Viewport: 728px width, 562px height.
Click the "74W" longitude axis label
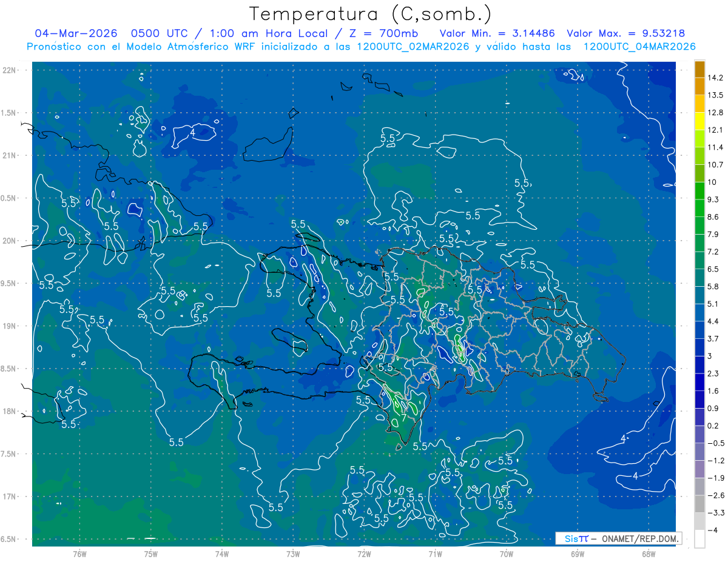(x=222, y=554)
